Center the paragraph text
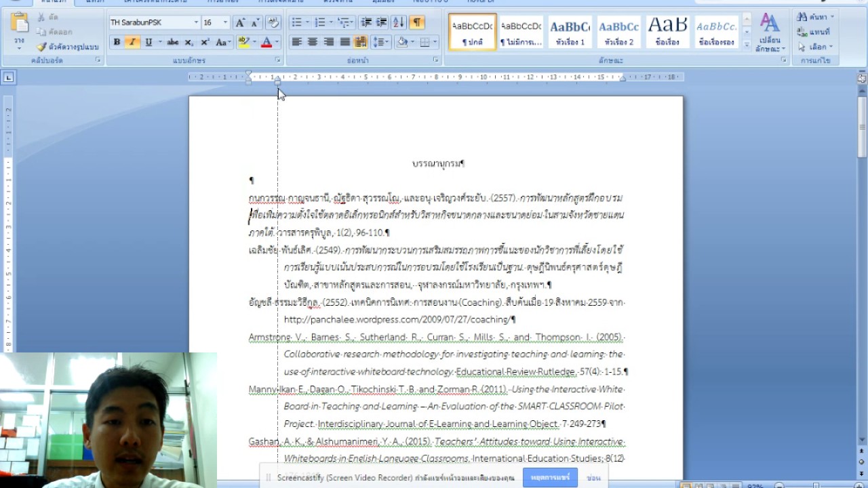Screen dimensions: 868x488 click(x=313, y=42)
